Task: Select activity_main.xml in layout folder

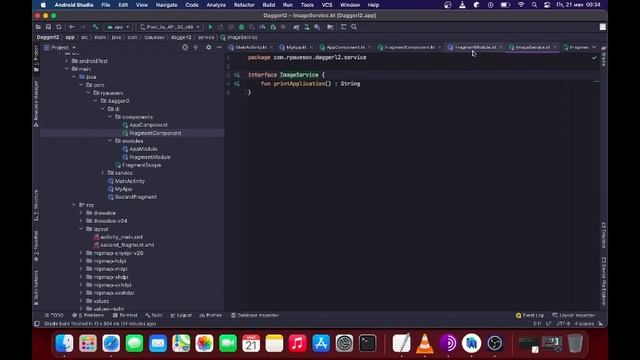Action: (121, 237)
